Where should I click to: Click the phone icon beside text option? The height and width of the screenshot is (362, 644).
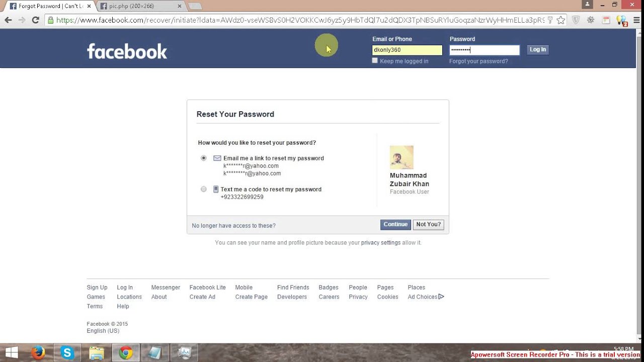(x=216, y=189)
